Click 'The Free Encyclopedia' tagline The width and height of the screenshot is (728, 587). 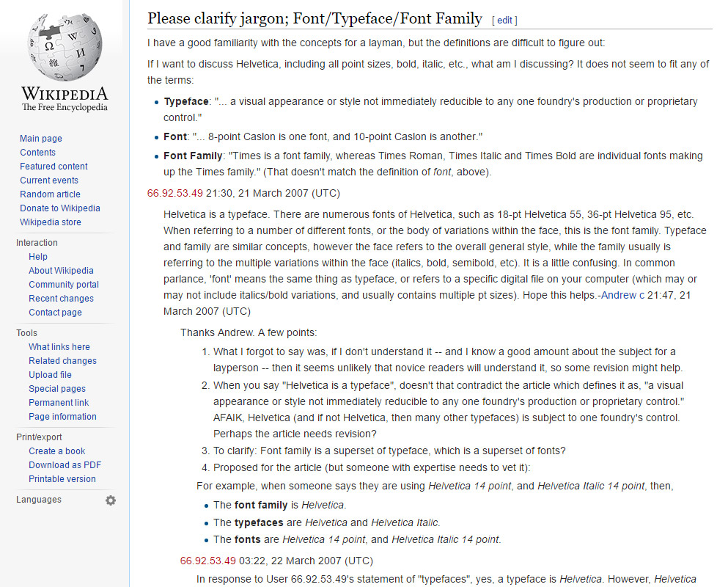65,107
